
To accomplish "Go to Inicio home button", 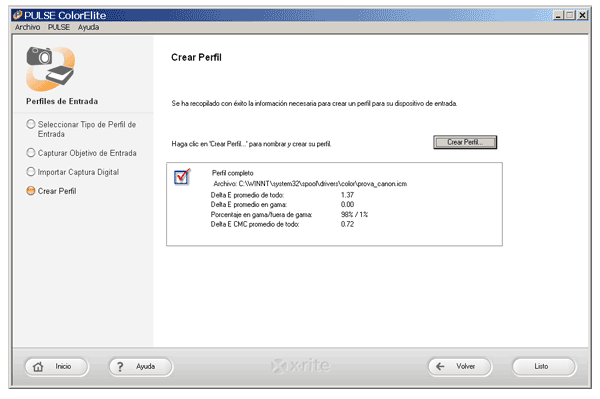I will point(57,366).
